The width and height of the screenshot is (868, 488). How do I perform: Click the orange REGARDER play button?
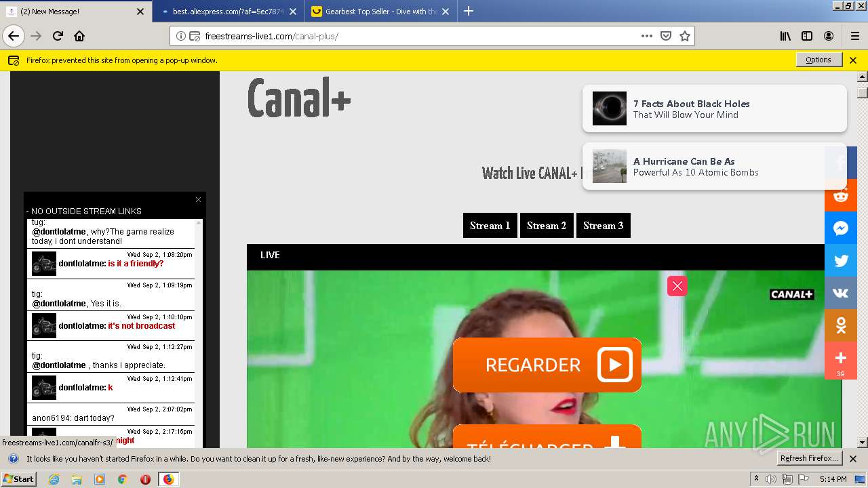pyautogui.click(x=547, y=365)
